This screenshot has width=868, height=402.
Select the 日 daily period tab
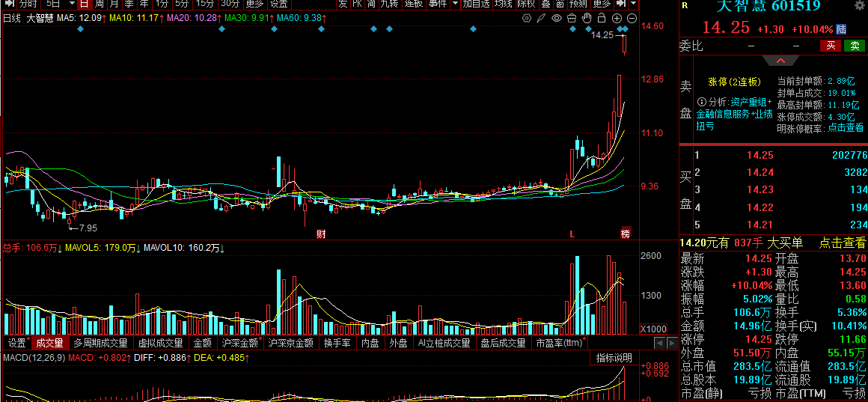84,3
